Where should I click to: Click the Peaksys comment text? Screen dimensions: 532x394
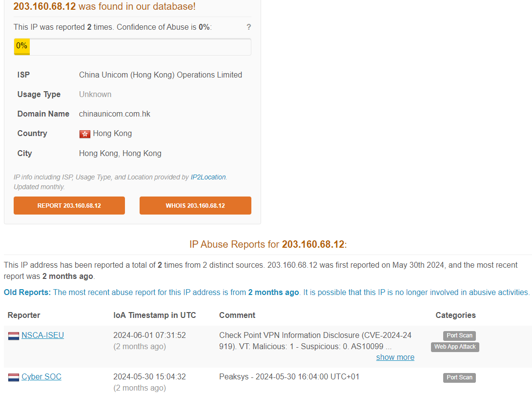coord(289,376)
